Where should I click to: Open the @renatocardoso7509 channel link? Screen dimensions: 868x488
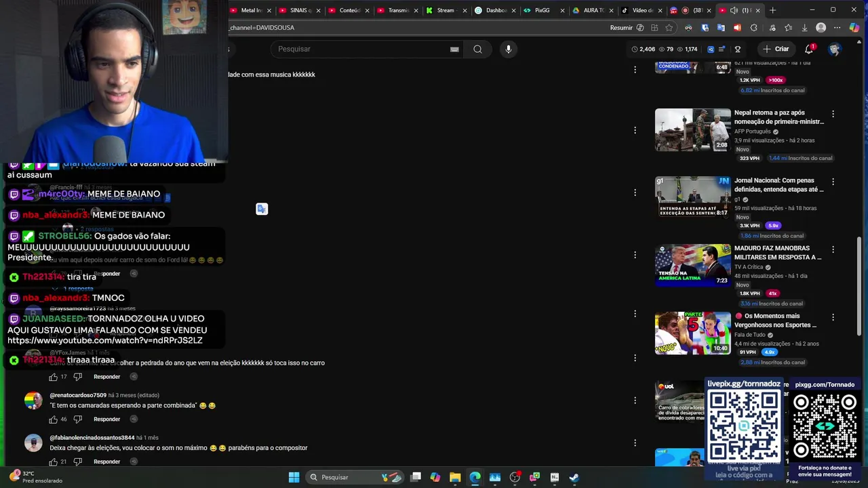(x=78, y=395)
